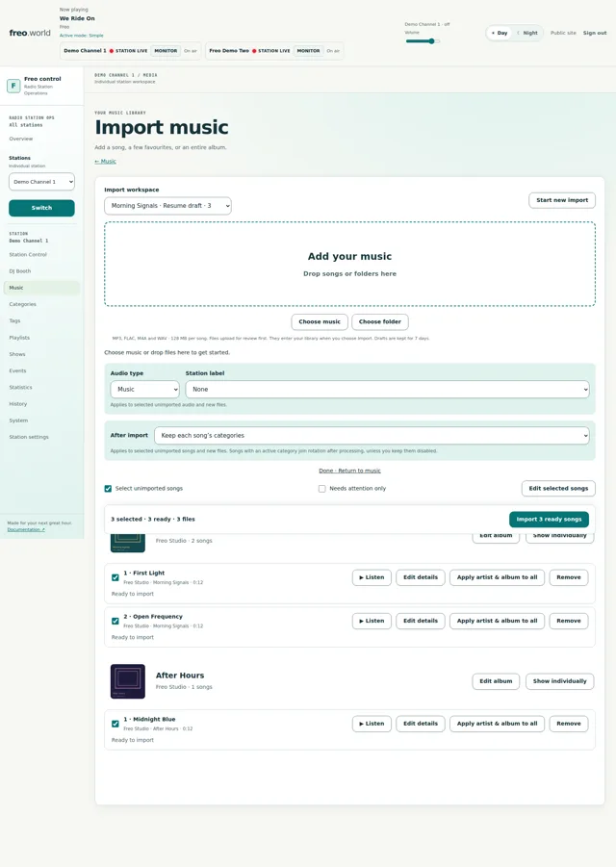This screenshot has height=867, width=616.
Task: Uncheck the Midnight Blue song checkbox
Action: click(x=115, y=724)
